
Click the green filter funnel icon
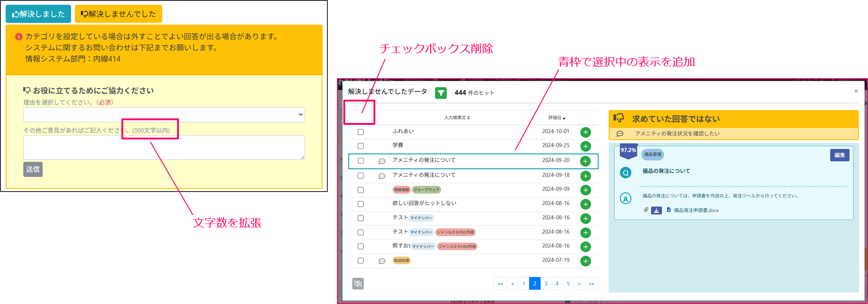pos(441,93)
